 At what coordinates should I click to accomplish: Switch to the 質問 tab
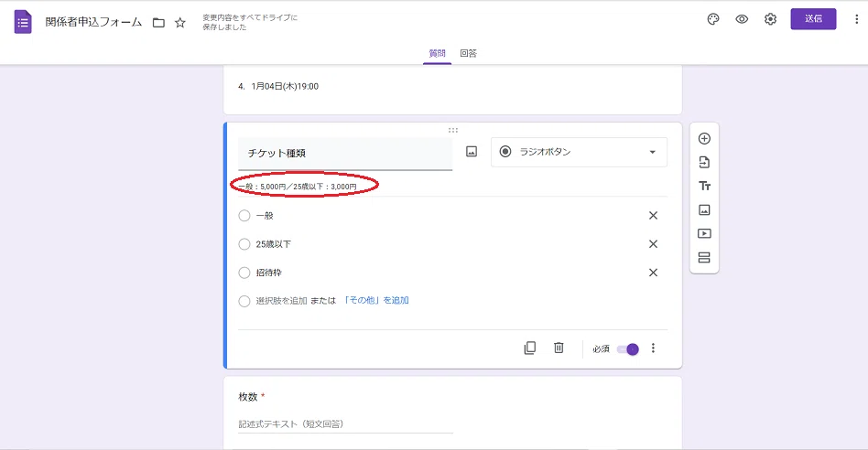[x=437, y=53]
